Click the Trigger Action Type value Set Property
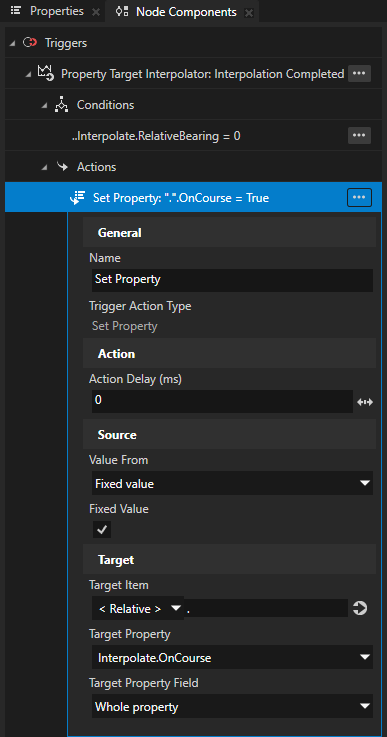Image resolution: width=387 pixels, height=737 pixels. [x=125, y=326]
